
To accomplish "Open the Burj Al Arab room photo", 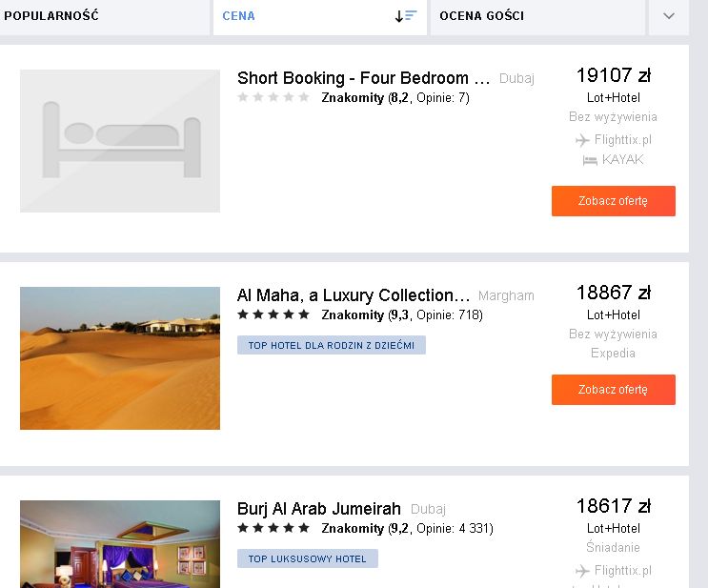I will (x=120, y=544).
